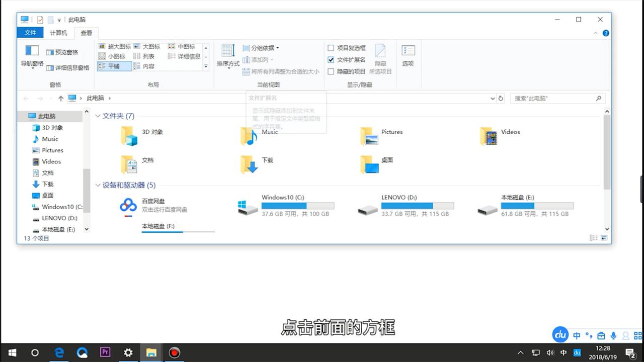The width and height of the screenshot is (644, 362).
Task: Switch to details view in status bar
Action: tap(594, 238)
